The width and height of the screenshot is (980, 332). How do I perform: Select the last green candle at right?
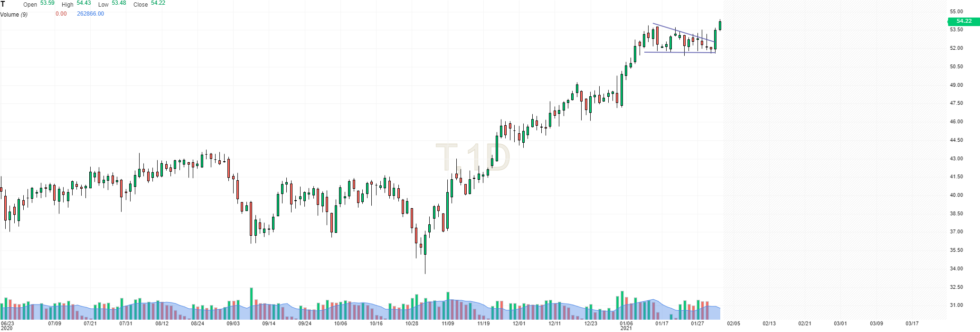[720, 26]
